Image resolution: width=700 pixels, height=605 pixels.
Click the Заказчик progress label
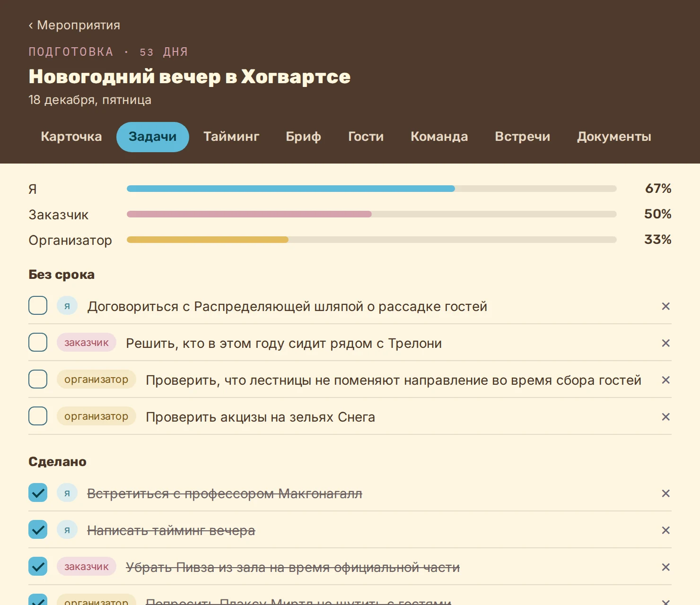59,215
